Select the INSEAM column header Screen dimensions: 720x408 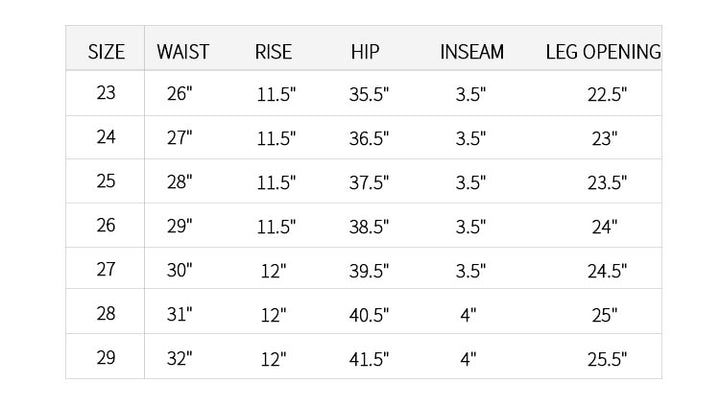pyautogui.click(x=472, y=51)
